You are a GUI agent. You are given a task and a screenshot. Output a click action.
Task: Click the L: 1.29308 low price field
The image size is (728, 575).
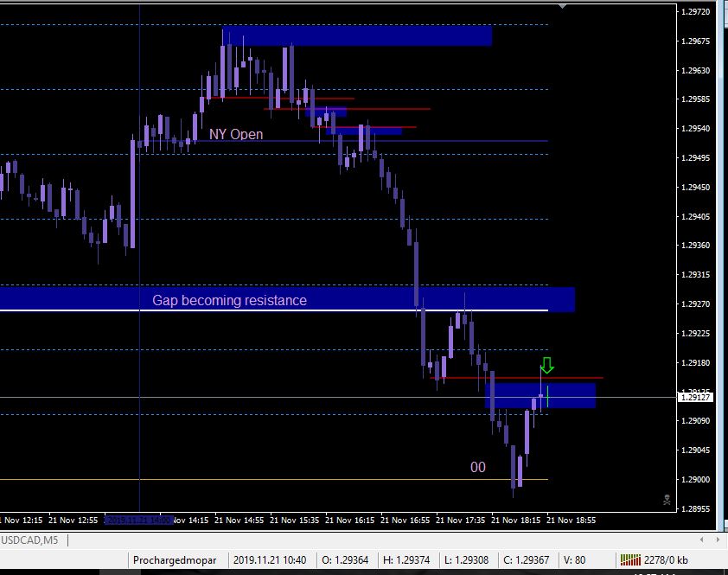(x=467, y=560)
